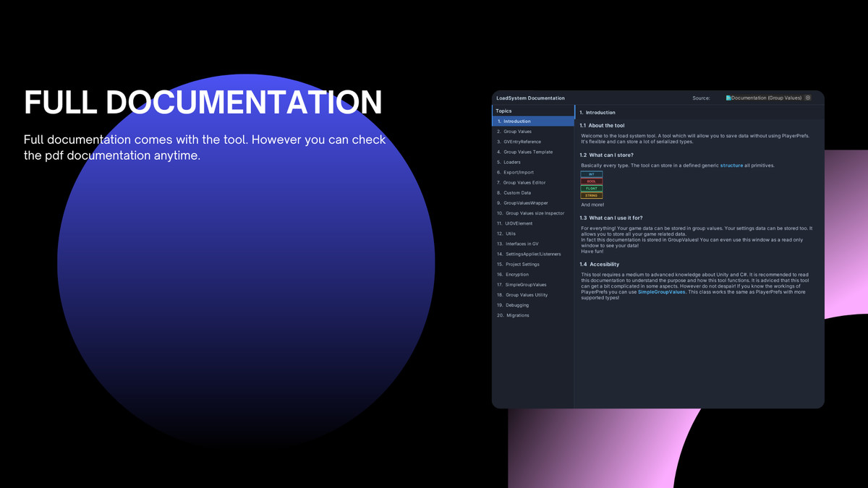Image resolution: width=868 pixels, height=488 pixels.
Task: Open topic 7. Group Values Editor
Action: point(533,182)
